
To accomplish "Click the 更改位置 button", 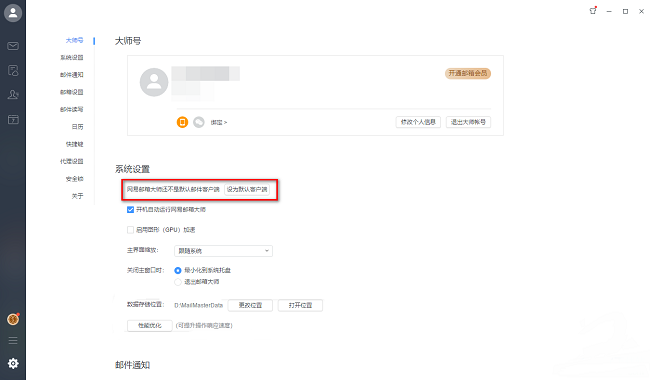I will point(250,305).
